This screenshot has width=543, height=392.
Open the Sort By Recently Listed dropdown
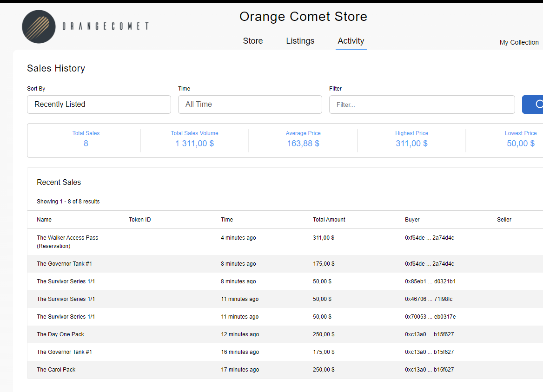pos(99,104)
